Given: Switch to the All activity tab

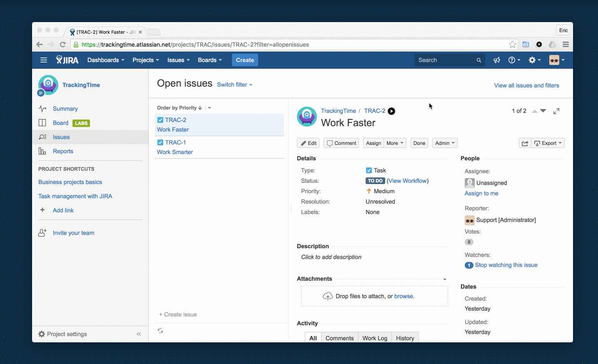Looking at the screenshot, I should click(313, 338).
